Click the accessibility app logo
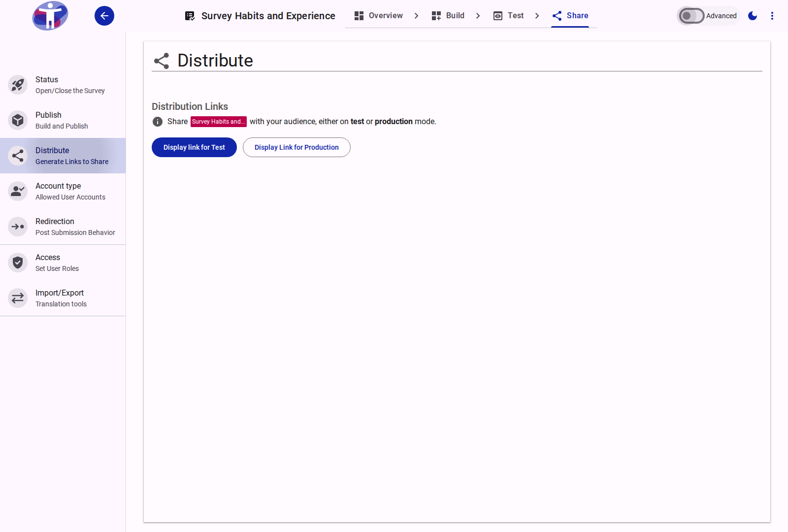This screenshot has width=788, height=532. pyautogui.click(x=50, y=16)
